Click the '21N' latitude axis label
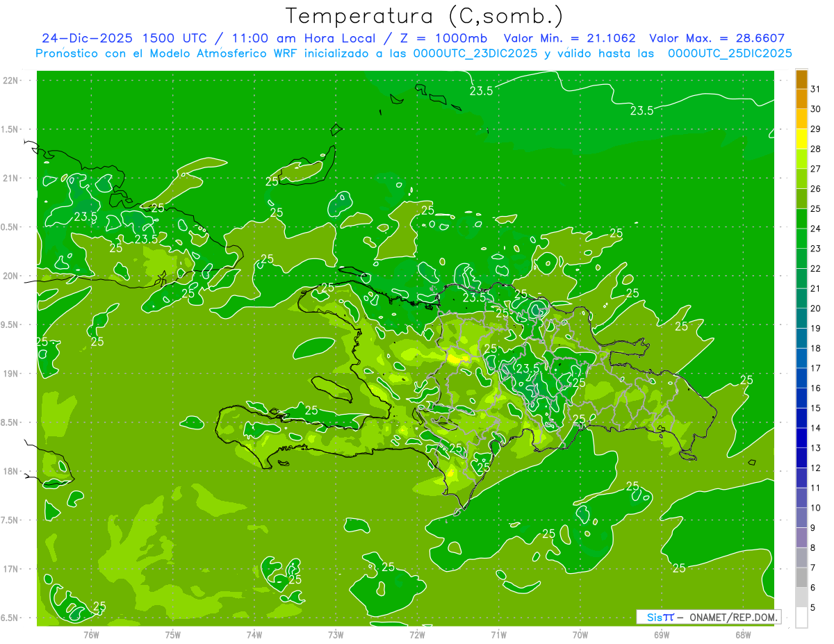Viewport: 834px width, 644px height. click(x=11, y=178)
